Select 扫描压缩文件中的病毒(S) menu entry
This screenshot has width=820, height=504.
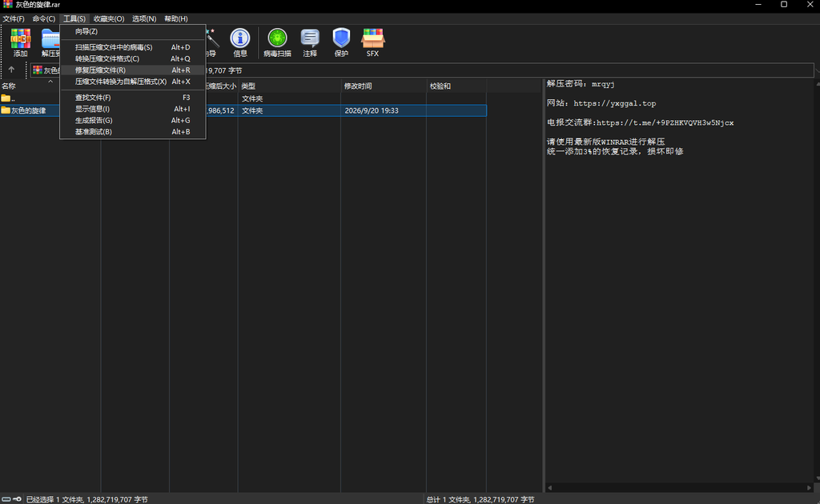[133, 47]
